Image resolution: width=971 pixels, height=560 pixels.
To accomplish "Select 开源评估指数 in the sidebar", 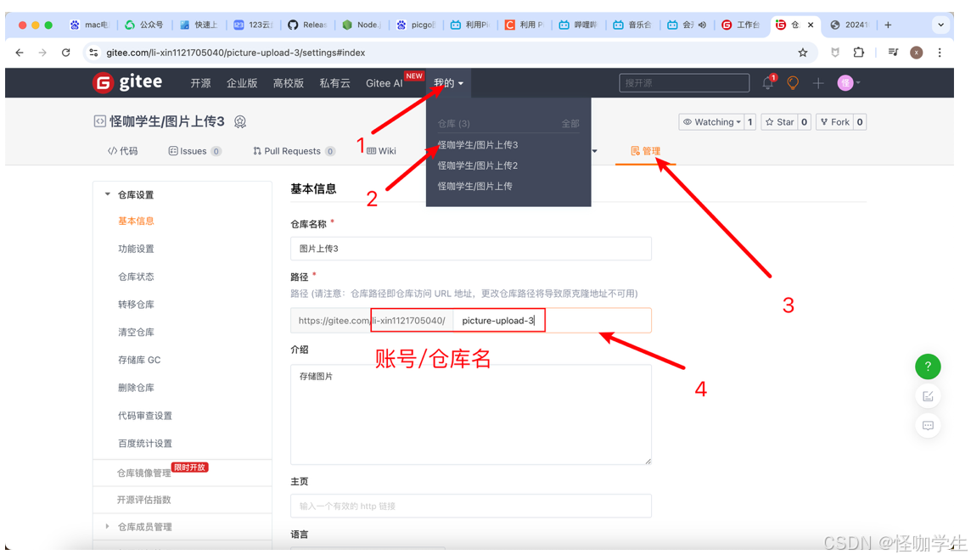I will [x=143, y=500].
